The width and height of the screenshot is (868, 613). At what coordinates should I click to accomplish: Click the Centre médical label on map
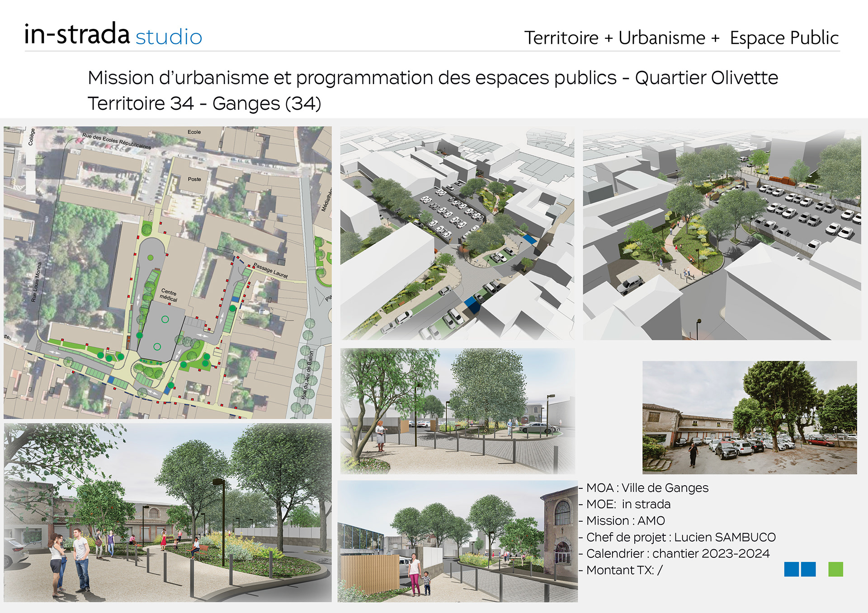pyautogui.click(x=169, y=295)
